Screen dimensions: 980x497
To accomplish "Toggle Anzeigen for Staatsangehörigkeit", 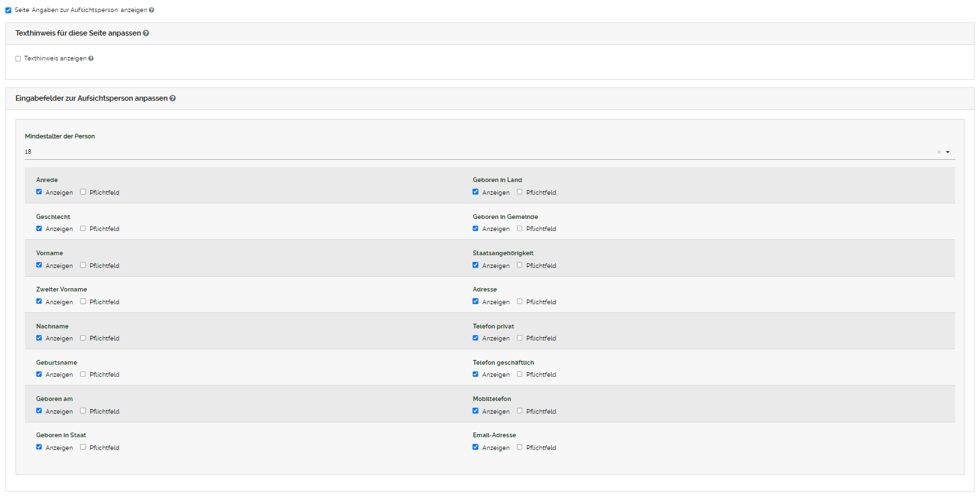I will [476, 265].
